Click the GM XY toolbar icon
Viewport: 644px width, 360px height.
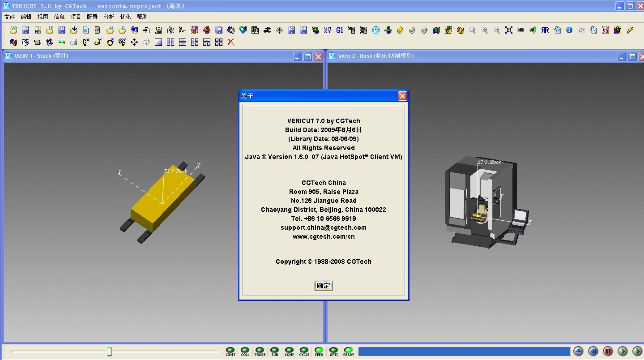(x=328, y=30)
